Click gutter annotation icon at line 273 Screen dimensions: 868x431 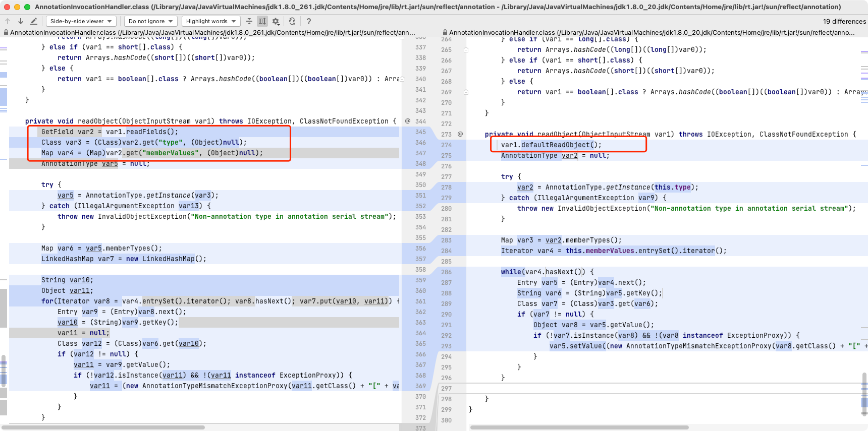click(460, 134)
